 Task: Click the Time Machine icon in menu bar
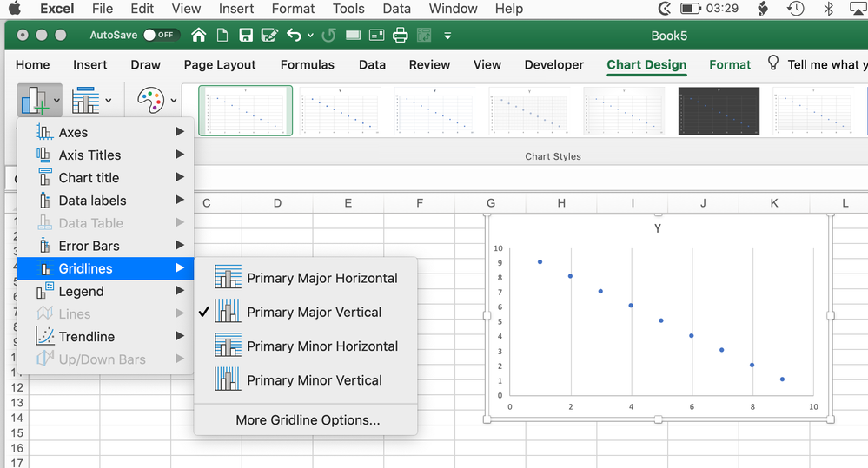796,9
